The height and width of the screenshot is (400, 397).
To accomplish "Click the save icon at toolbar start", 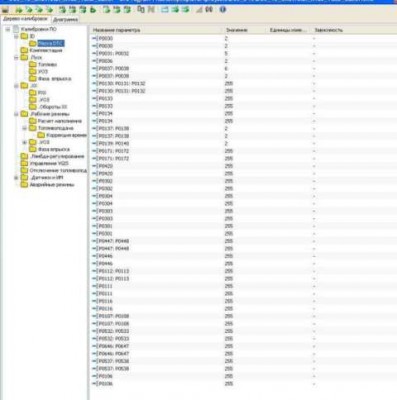I will tap(5, 10).
